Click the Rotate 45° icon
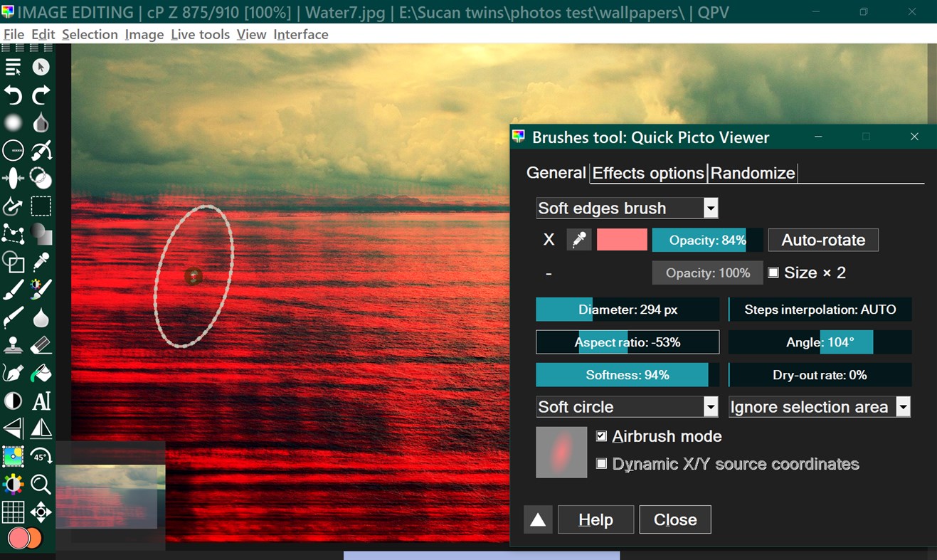The image size is (937, 560). (41, 456)
